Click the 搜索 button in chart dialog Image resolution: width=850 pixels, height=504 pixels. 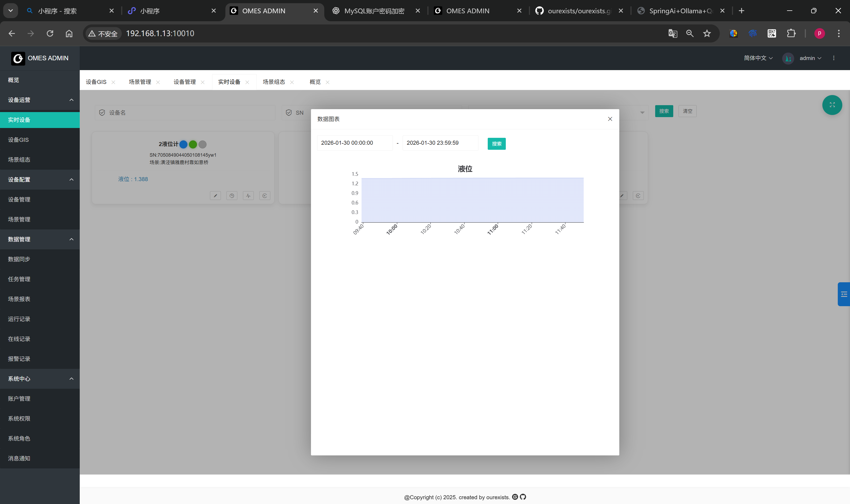pyautogui.click(x=496, y=144)
